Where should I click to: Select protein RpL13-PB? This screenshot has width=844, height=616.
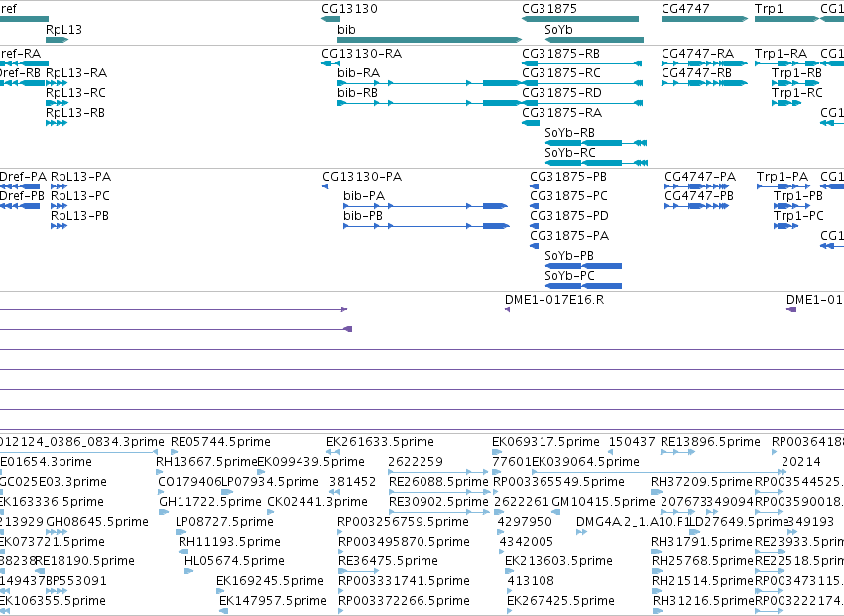tap(79, 216)
